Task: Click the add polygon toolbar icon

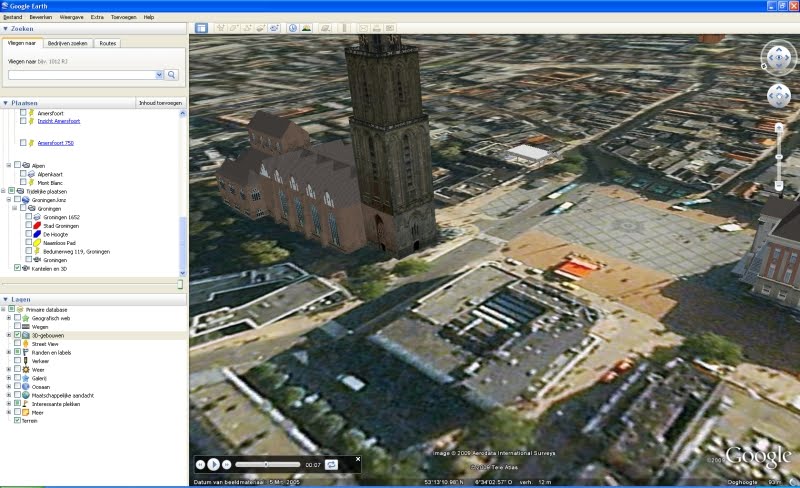Action: pos(234,28)
